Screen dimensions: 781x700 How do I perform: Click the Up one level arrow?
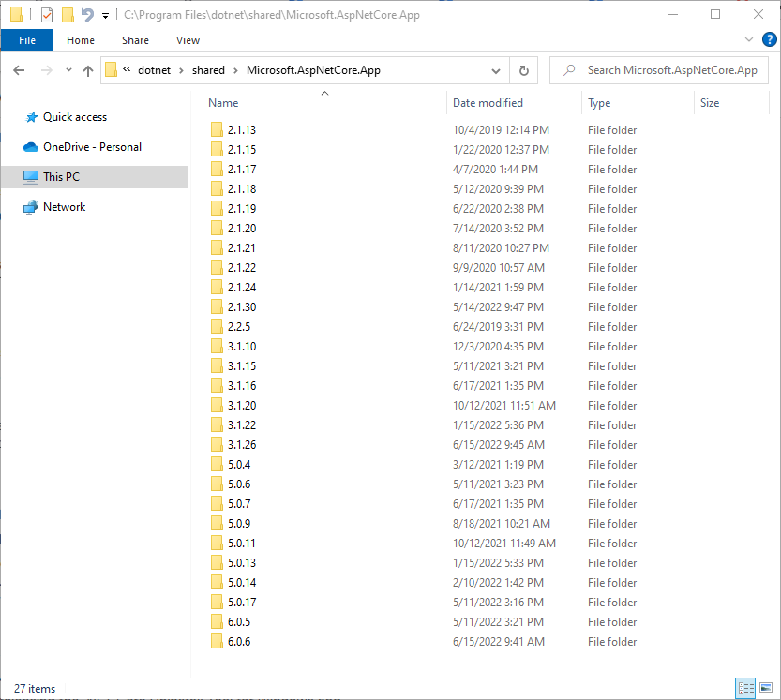(87, 70)
